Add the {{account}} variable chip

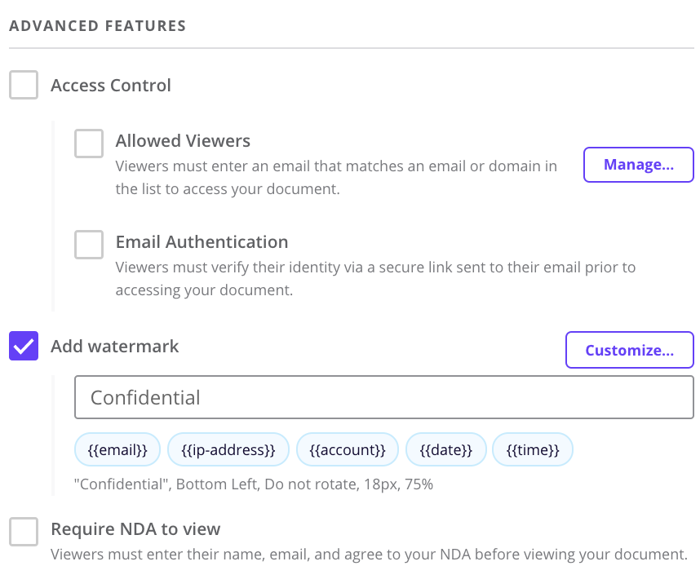click(348, 449)
